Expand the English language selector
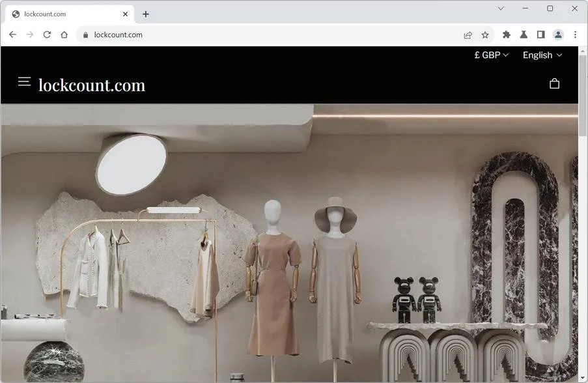The width and height of the screenshot is (588, 383). (x=542, y=55)
